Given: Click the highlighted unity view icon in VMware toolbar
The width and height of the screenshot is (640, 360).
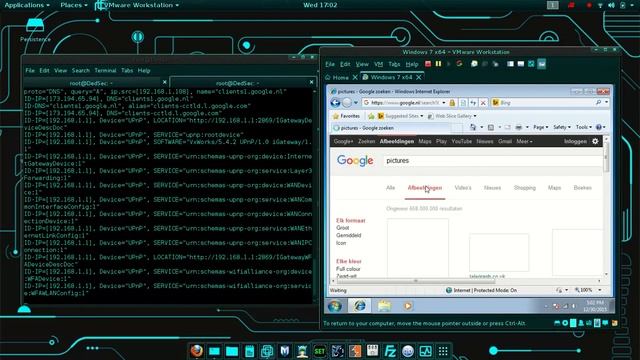Looking at the screenshot, I should [x=542, y=64].
